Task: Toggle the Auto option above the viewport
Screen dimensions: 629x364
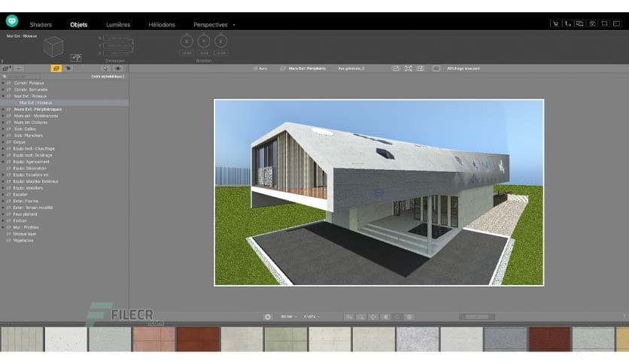Action: click(x=258, y=68)
